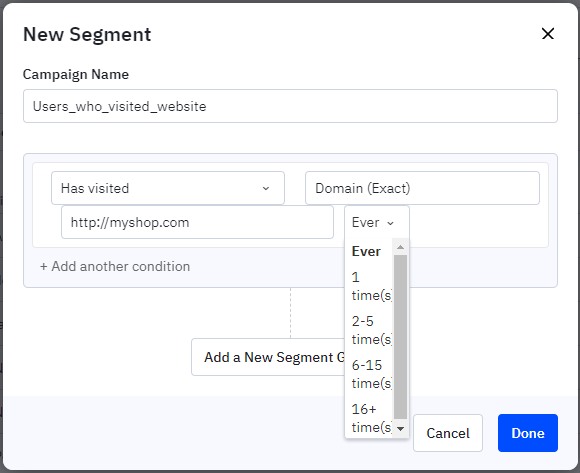Click the dropdown list scroll up arrow
This screenshot has height=473, width=580.
pos(400,247)
